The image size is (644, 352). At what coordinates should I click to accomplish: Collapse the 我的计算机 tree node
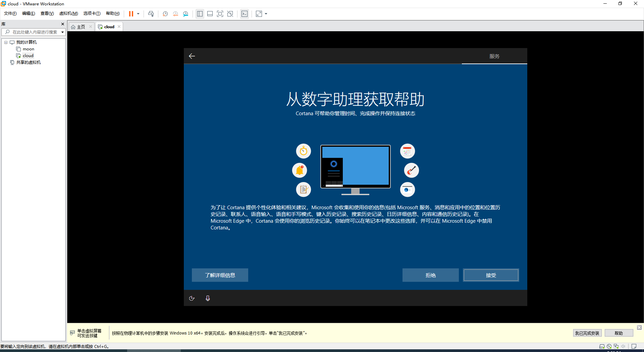(6, 42)
